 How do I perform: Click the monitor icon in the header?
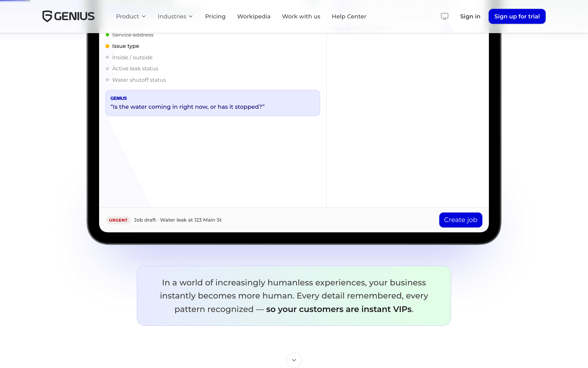444,16
